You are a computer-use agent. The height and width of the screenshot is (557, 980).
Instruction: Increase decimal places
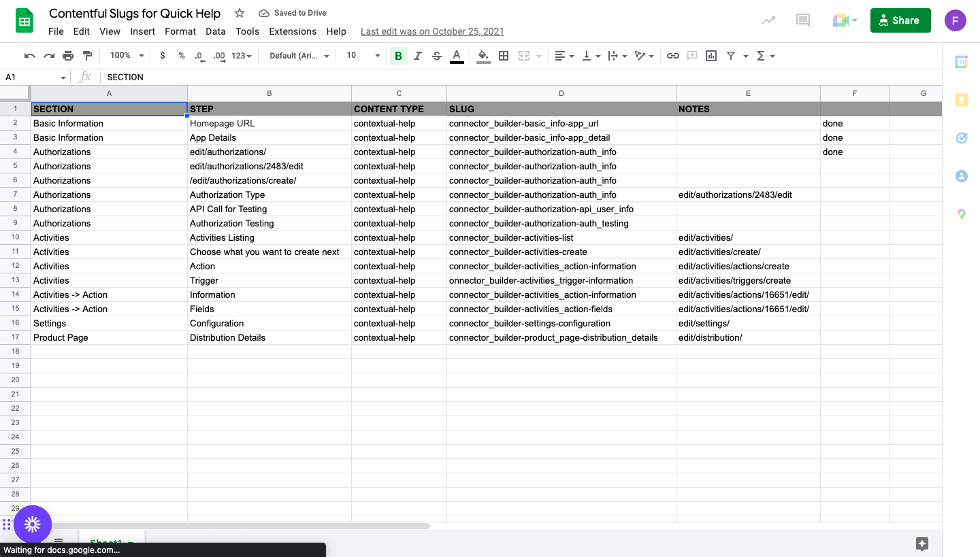(219, 56)
